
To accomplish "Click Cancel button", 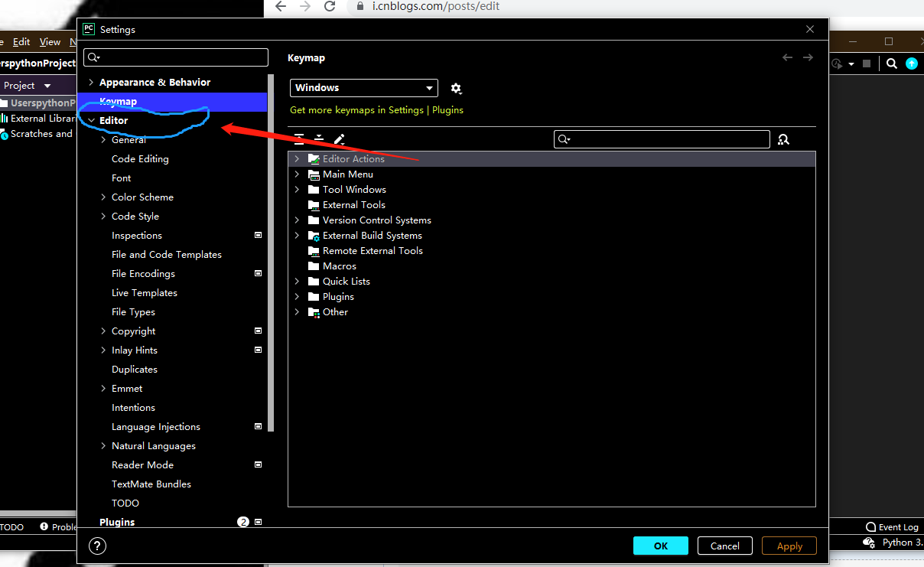I will point(724,546).
